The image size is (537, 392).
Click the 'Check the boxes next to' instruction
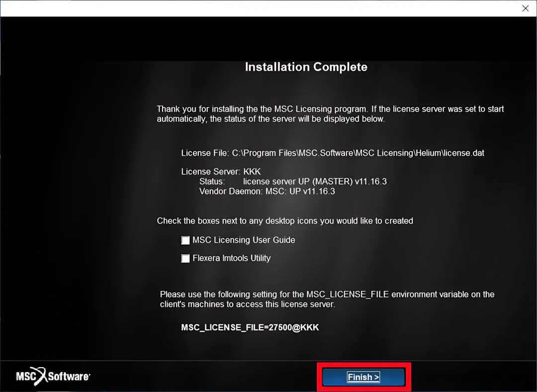pos(285,221)
